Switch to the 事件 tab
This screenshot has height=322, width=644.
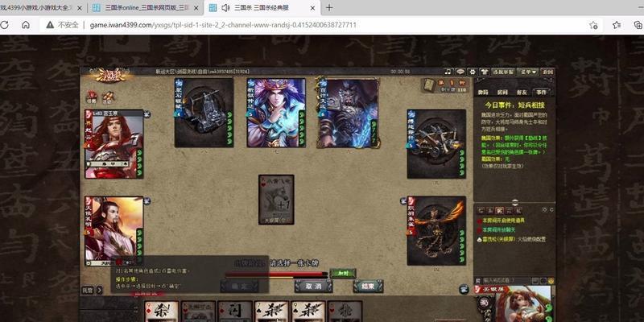pos(541,93)
